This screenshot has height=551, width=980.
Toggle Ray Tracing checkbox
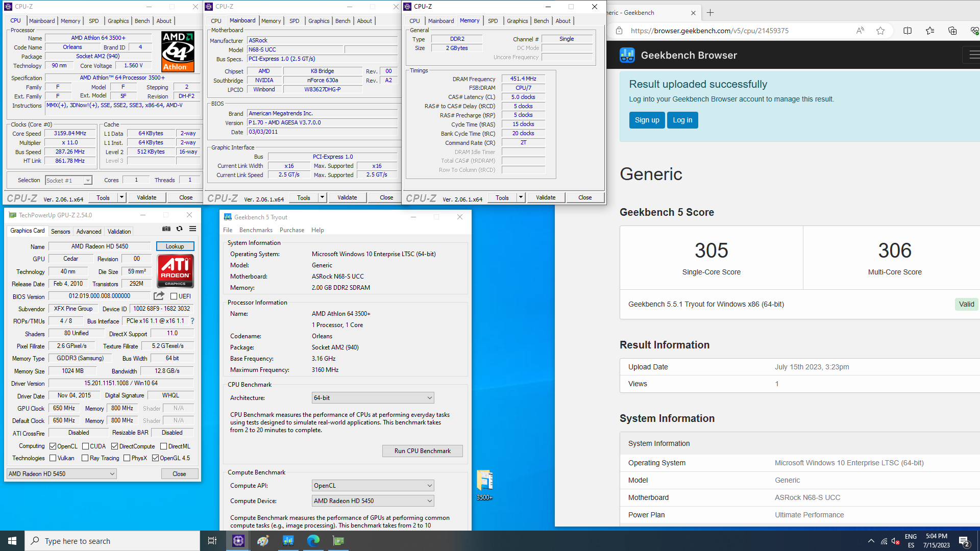click(x=85, y=458)
